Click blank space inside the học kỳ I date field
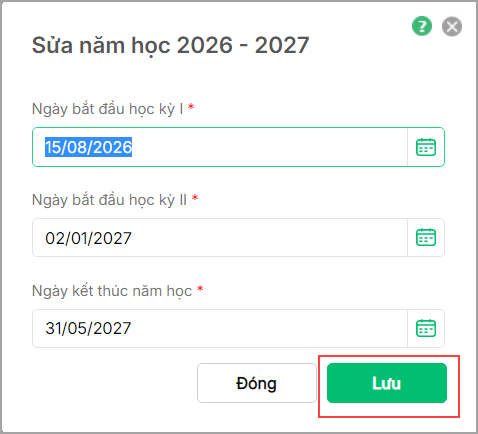478x434 pixels. click(267, 147)
